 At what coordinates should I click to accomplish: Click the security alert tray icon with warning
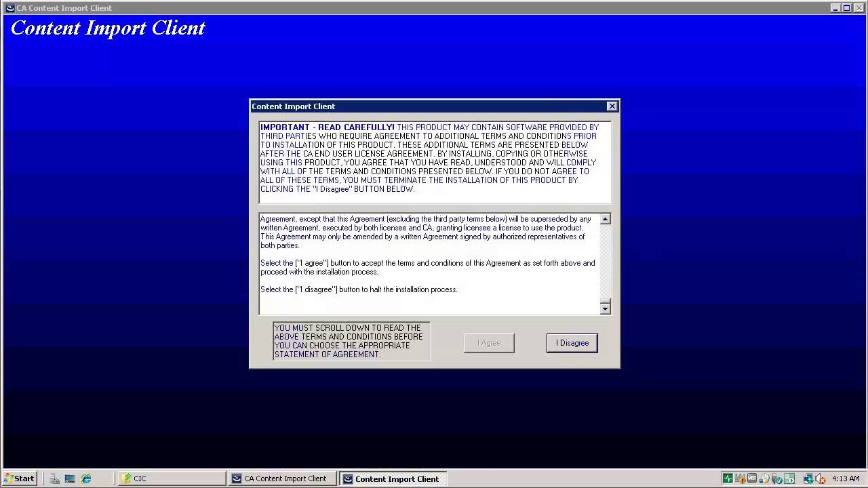coord(741,479)
